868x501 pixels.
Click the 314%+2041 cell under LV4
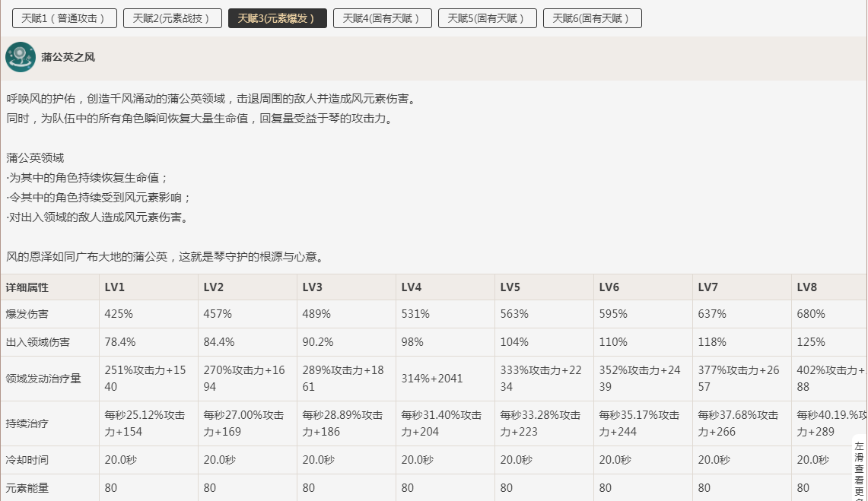(x=432, y=378)
